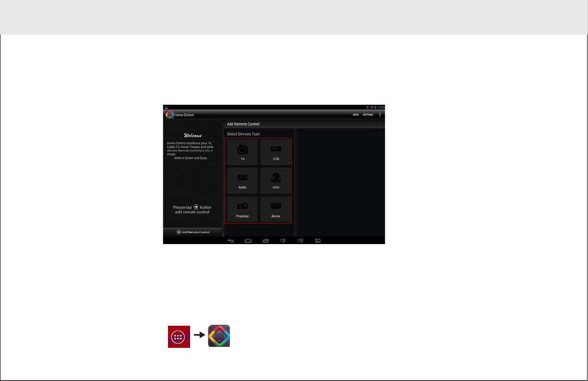Click the colorful Home Control app icon

point(219,336)
